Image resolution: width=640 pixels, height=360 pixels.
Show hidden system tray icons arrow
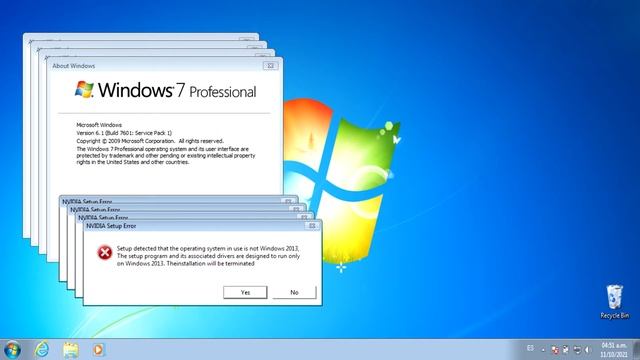[x=543, y=350]
